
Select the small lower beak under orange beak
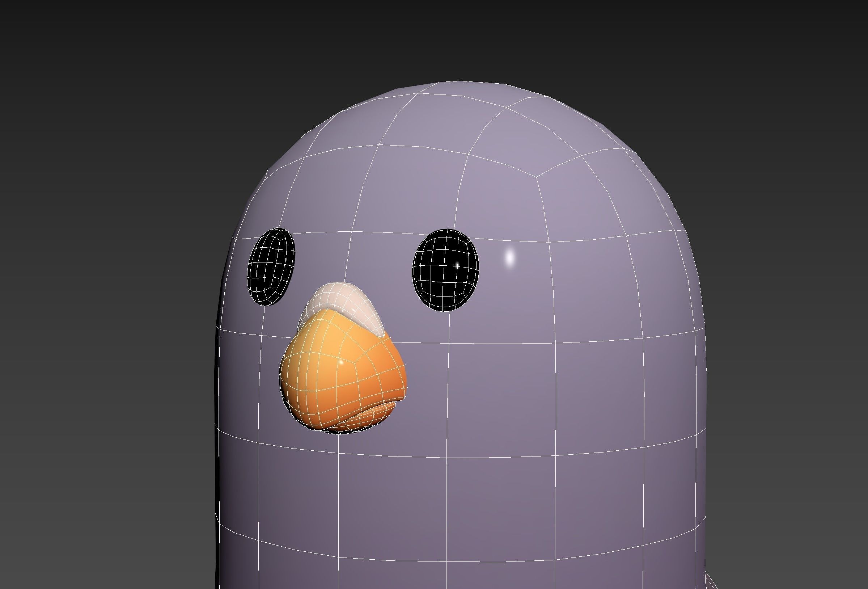coord(359,418)
